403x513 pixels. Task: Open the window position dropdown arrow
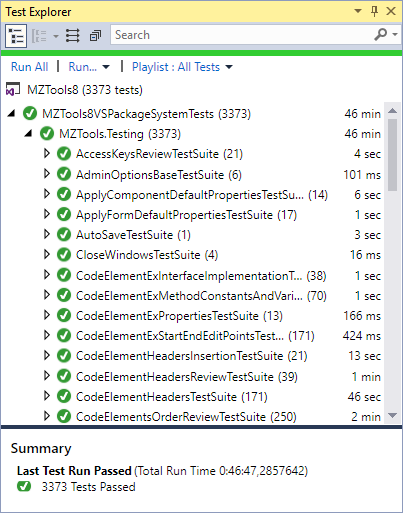tap(358, 11)
